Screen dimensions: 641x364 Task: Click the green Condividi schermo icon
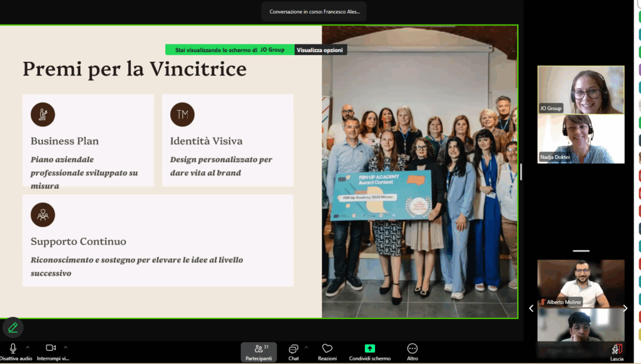click(x=369, y=348)
